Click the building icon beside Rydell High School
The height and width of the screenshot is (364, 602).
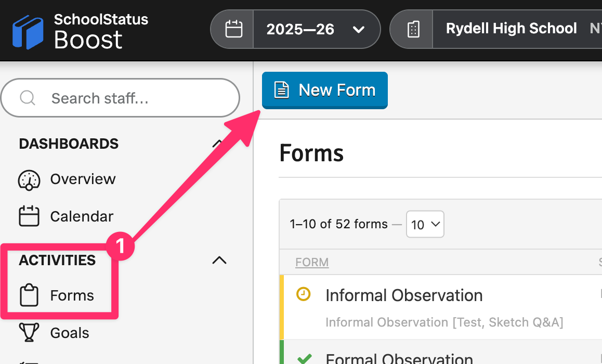click(x=413, y=29)
